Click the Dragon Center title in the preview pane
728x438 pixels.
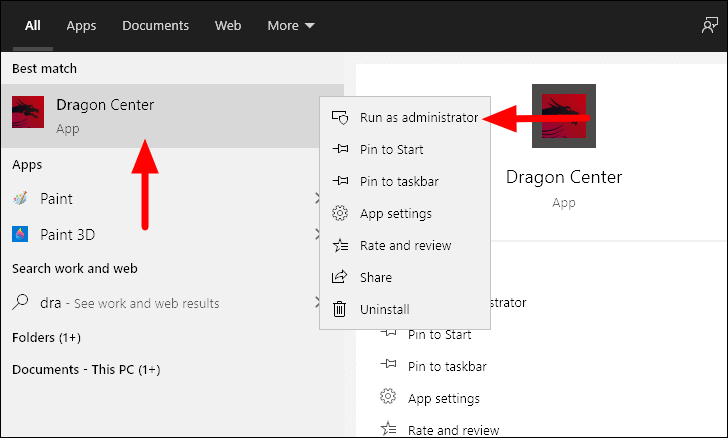pos(564,177)
